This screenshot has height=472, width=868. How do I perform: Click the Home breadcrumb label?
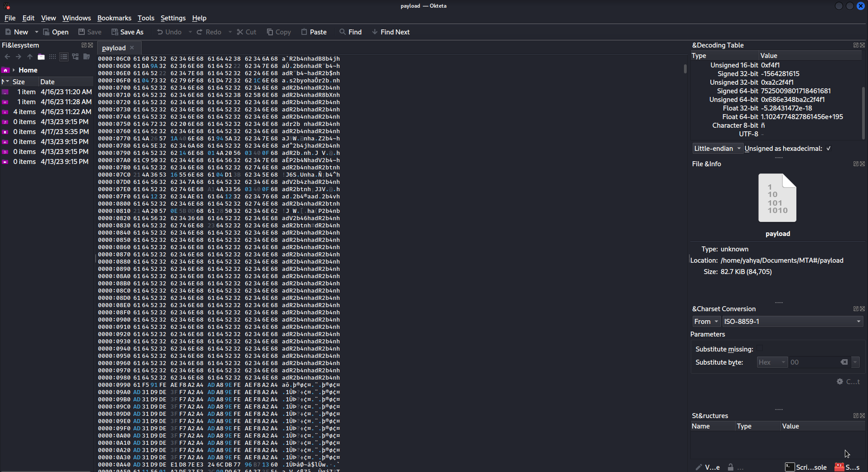pos(28,70)
